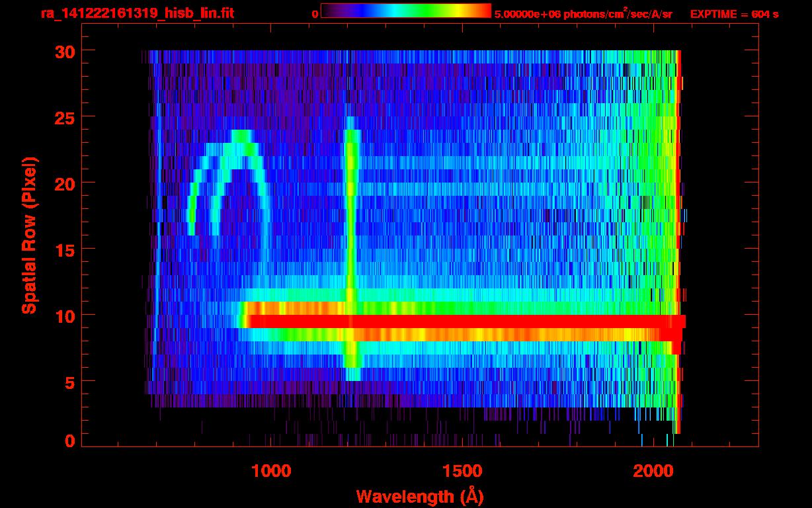Click the x-axis tick label 1000
The height and width of the screenshot is (508, 812).
pos(271,471)
